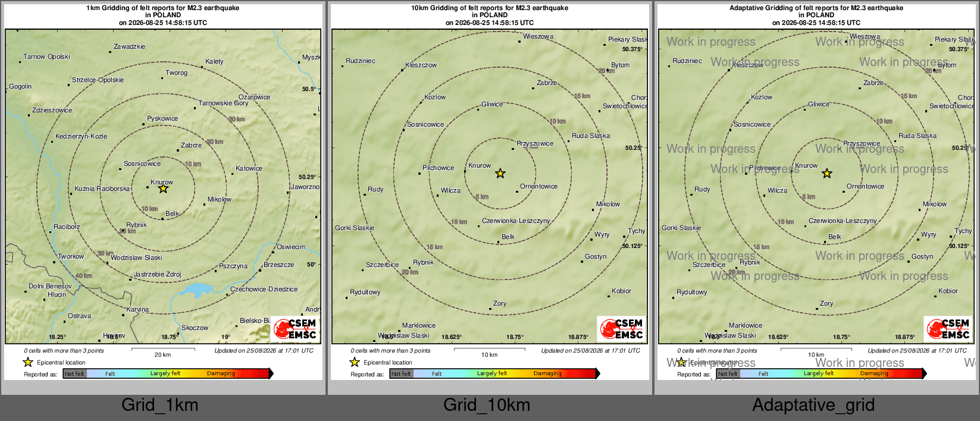Click 'Jastrzebie Zdroj' on the 1km map
Image resolution: width=980 pixels, height=421 pixels.
tap(158, 274)
